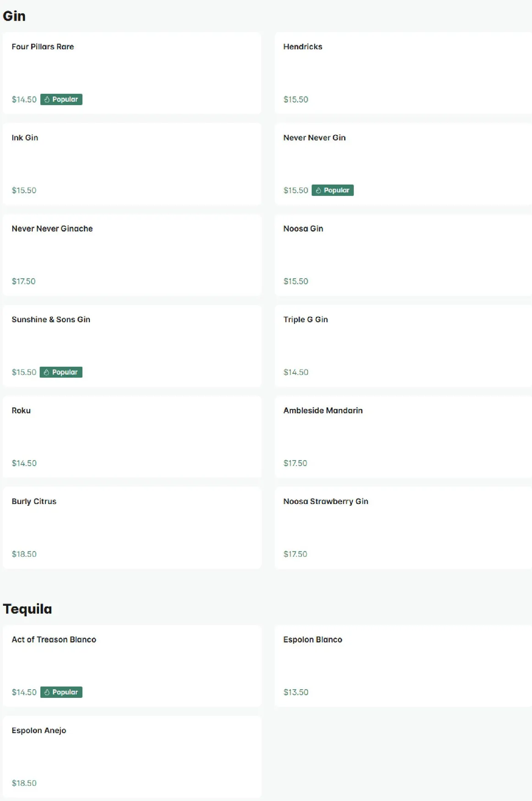Open the Noosa Gin item

click(x=403, y=255)
